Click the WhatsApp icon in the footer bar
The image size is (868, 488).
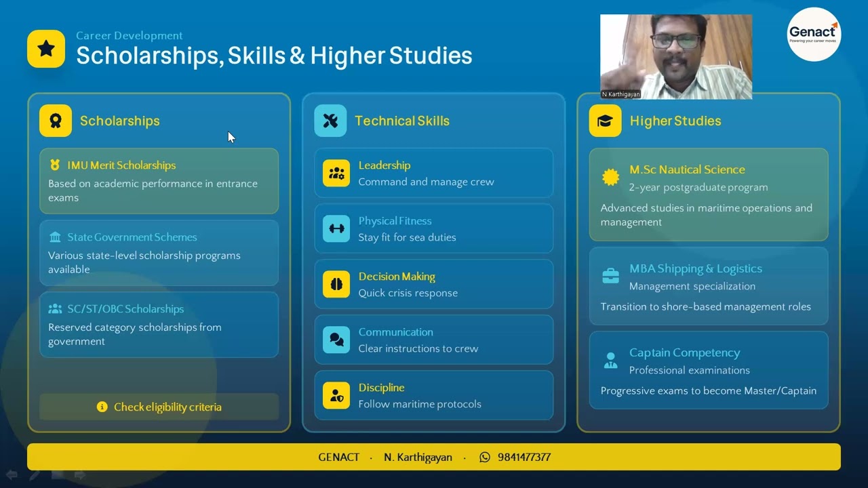coord(485,457)
